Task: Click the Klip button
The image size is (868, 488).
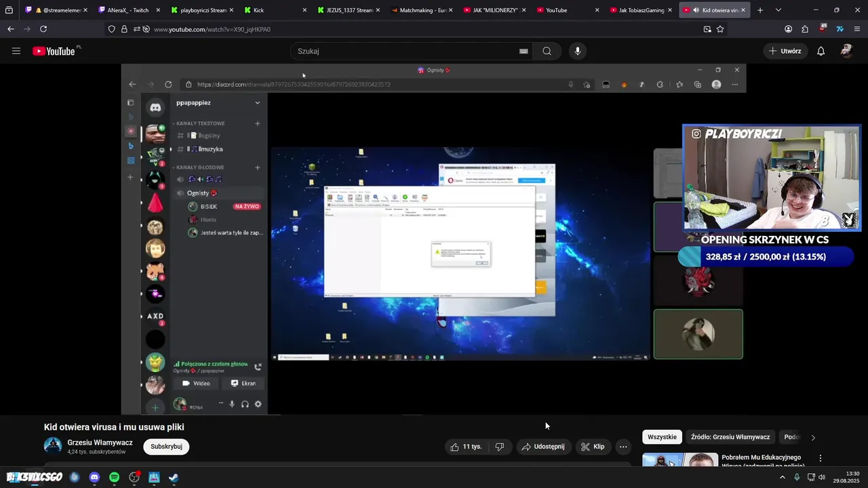Action: 592,447
